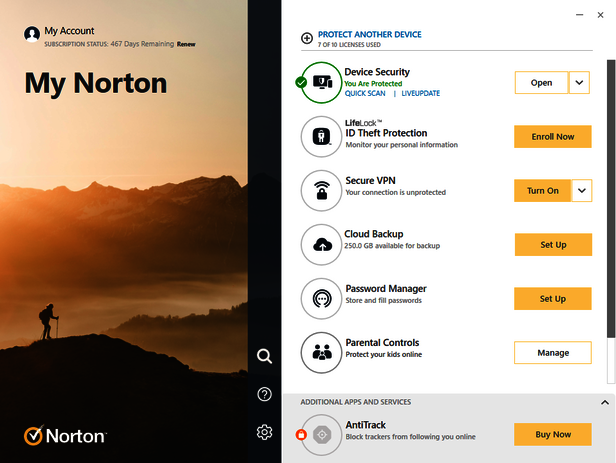Click the Quick Scan link
The width and height of the screenshot is (616, 463).
(365, 94)
